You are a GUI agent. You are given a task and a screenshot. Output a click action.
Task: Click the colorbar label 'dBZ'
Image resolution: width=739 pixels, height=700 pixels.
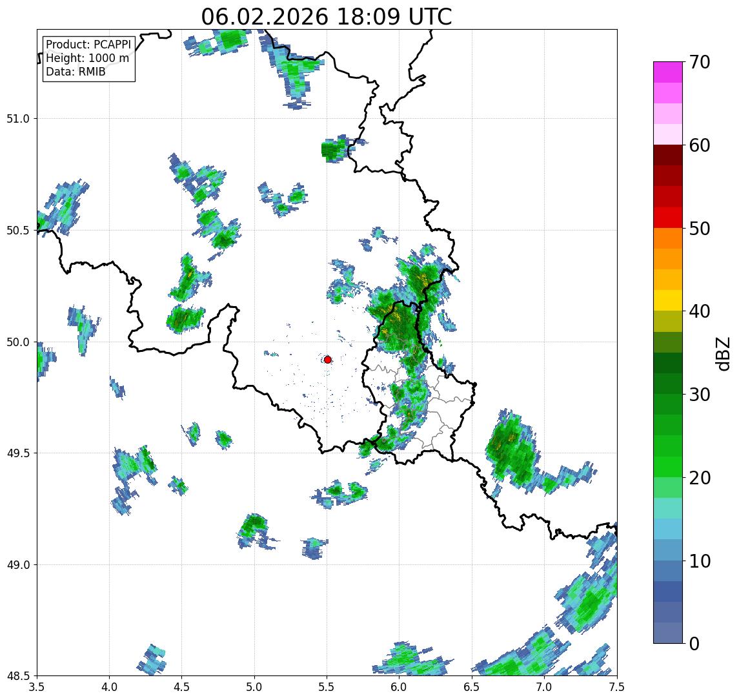tap(722, 353)
